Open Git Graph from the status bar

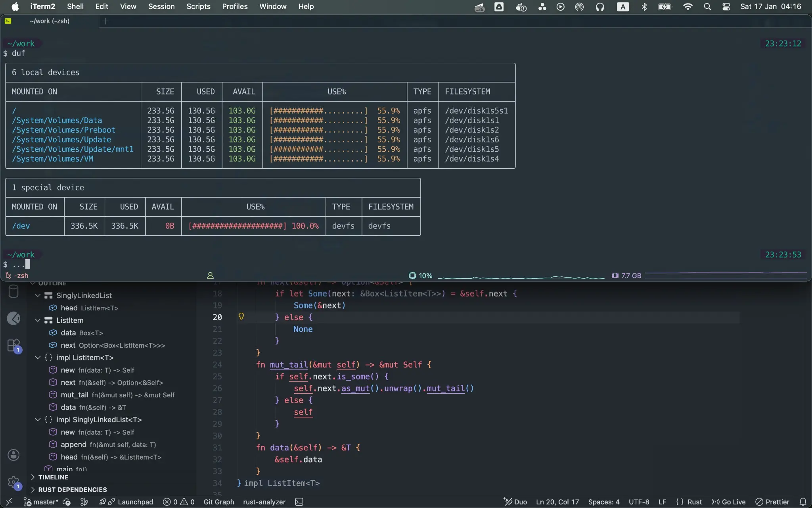(219, 502)
